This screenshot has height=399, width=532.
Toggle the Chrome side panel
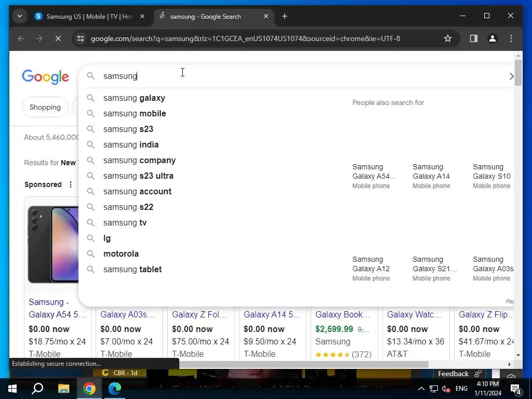[x=474, y=38]
